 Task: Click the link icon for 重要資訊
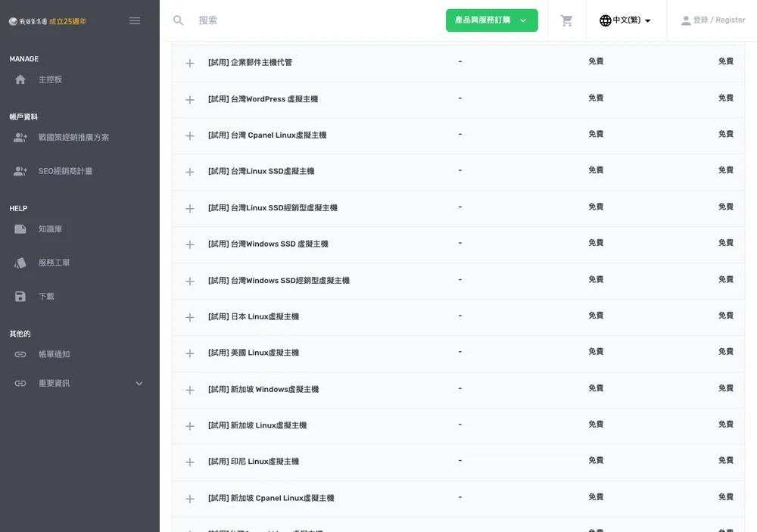[x=20, y=384]
